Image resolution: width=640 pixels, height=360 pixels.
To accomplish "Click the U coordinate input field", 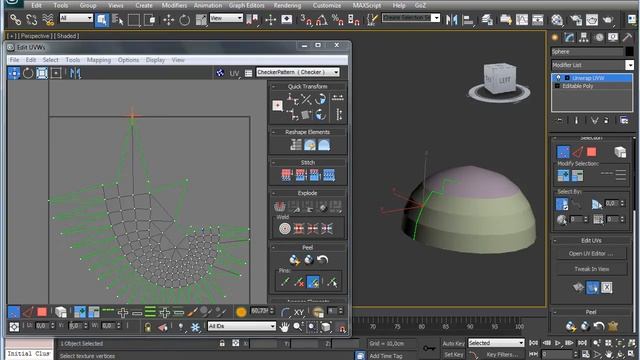I will click(x=41, y=326).
